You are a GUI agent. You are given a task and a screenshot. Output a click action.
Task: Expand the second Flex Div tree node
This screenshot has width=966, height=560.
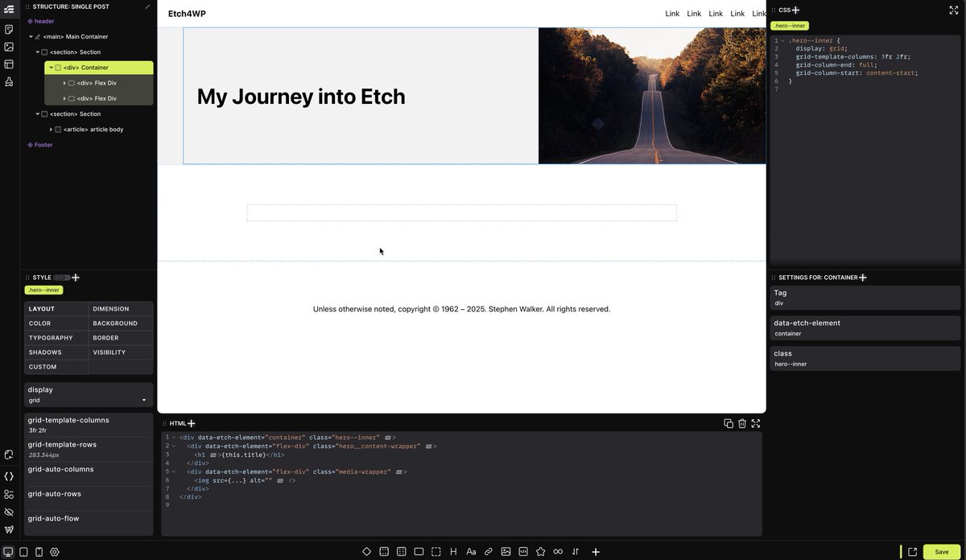pos(64,98)
